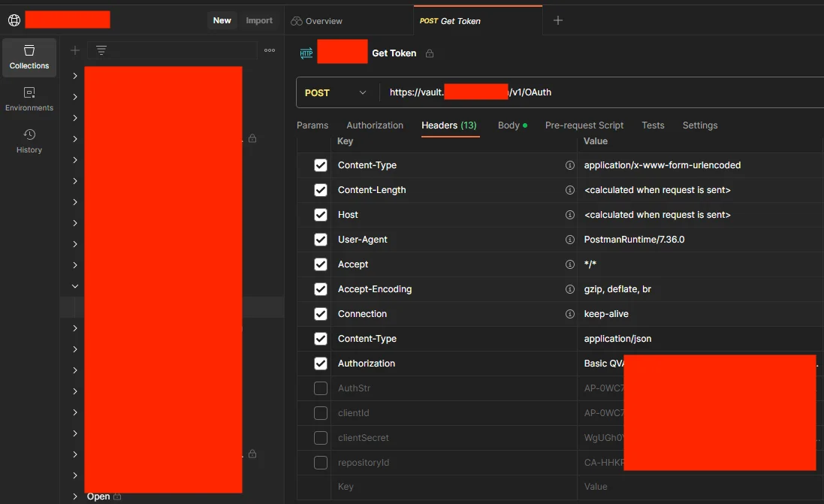Open the collections filter icon

[x=101, y=50]
